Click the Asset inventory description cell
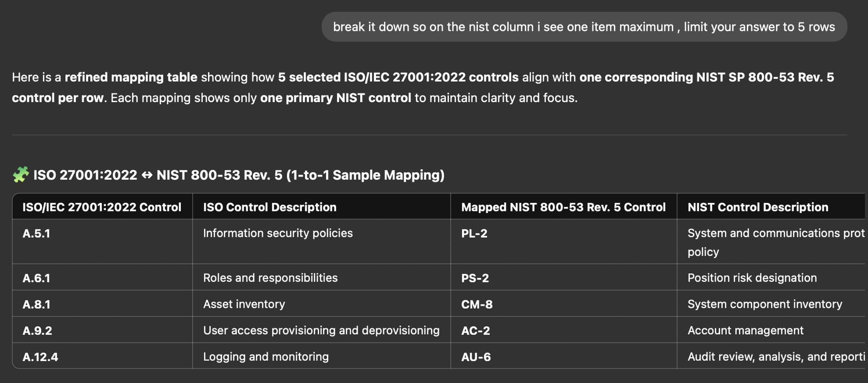This screenshot has height=383, width=868. pos(321,304)
